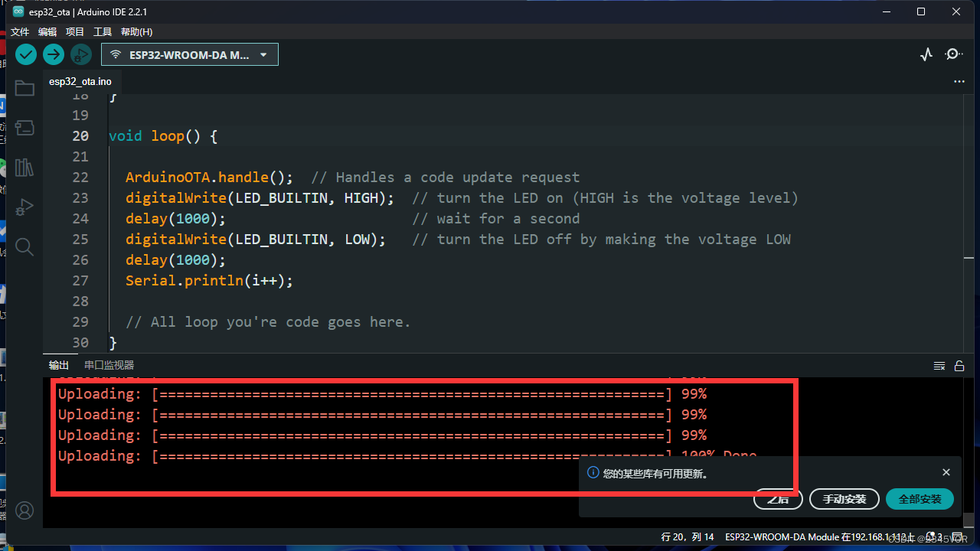
Task: Toggle output word wrap icon
Action: 939,366
